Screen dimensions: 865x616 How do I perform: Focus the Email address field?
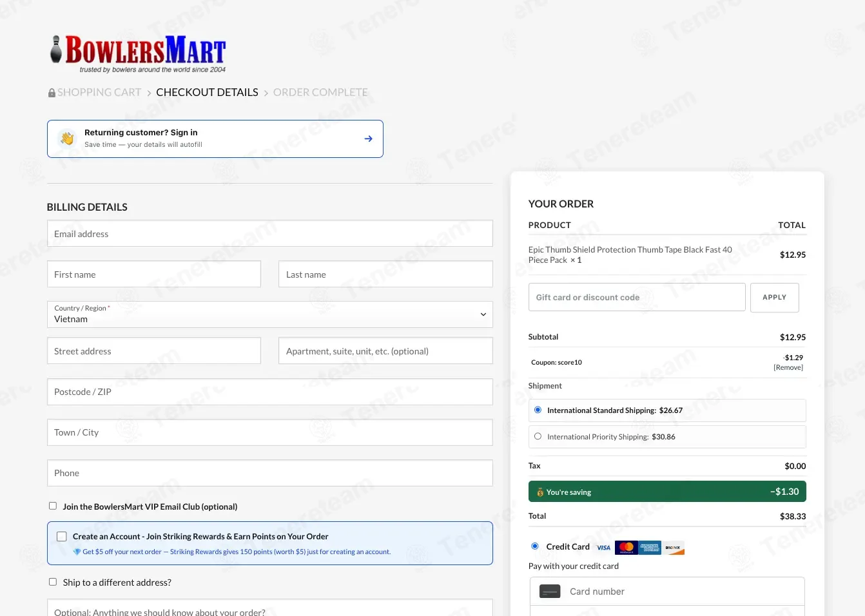270,233
